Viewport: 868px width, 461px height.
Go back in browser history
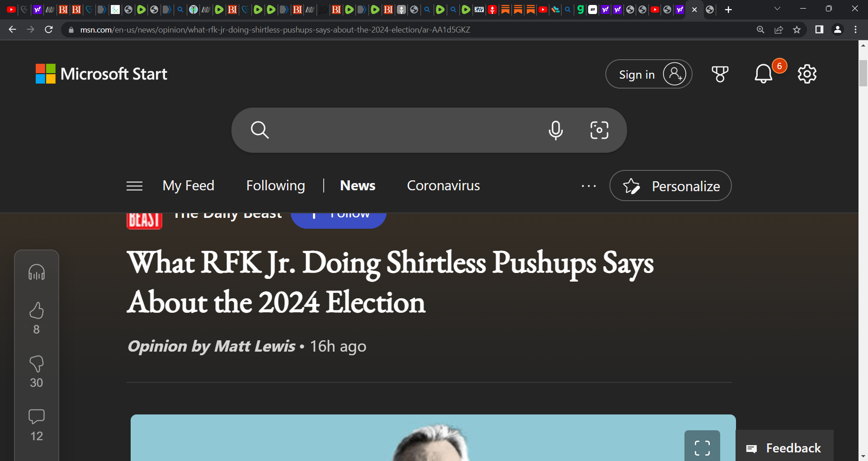click(12, 29)
